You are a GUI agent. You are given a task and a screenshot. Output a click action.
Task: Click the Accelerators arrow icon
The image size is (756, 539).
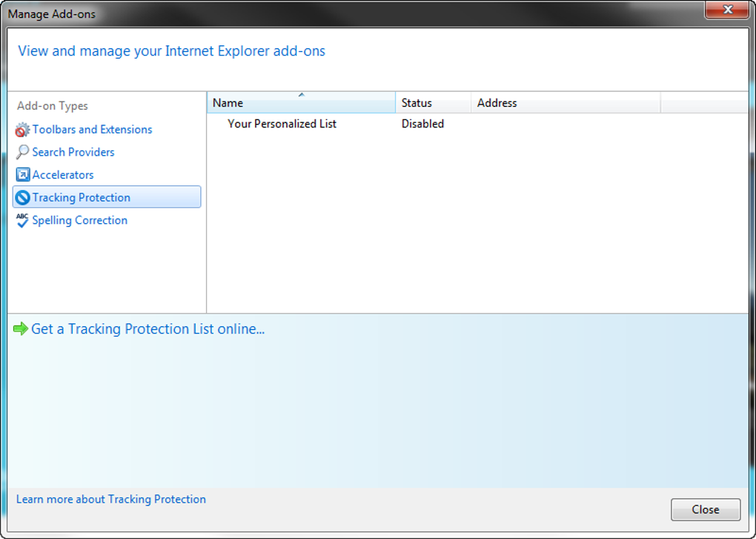pyautogui.click(x=22, y=174)
